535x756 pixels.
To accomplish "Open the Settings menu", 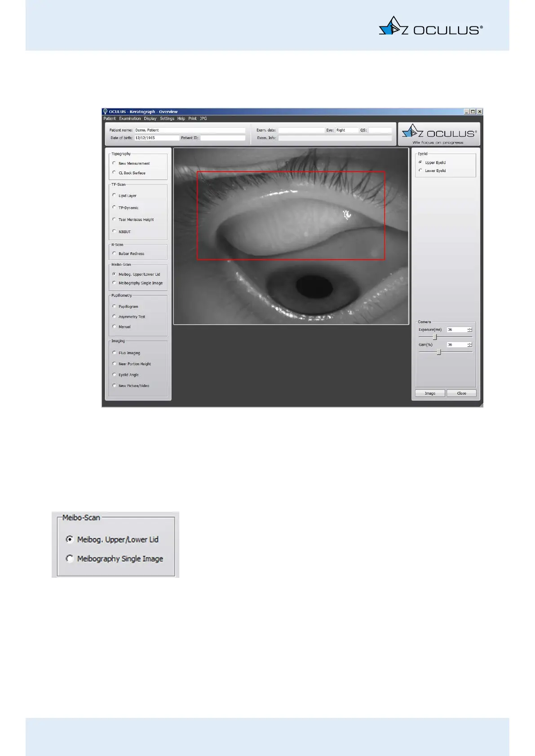I will pos(167,119).
